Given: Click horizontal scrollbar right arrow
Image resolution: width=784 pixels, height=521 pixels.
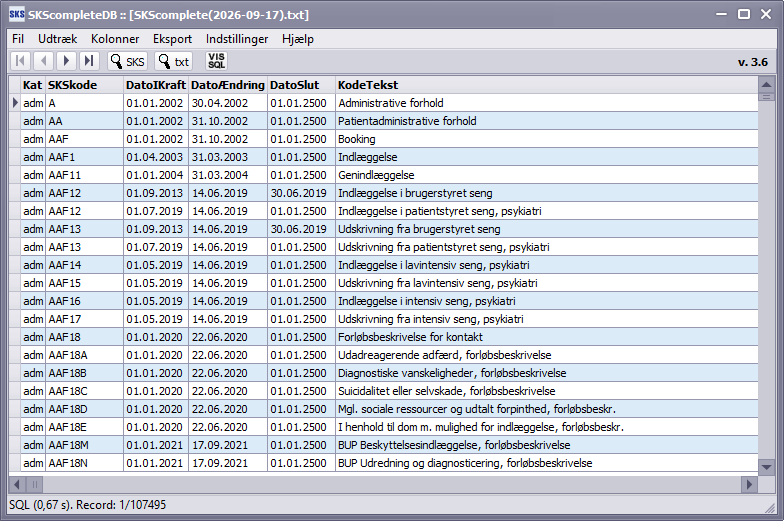Looking at the screenshot, I should pyautogui.click(x=749, y=484).
